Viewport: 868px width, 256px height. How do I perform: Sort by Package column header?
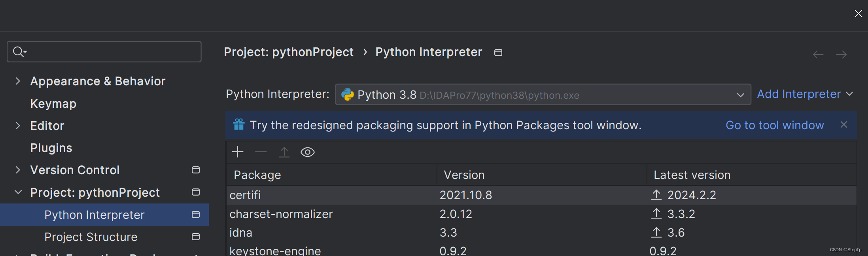tap(331, 175)
